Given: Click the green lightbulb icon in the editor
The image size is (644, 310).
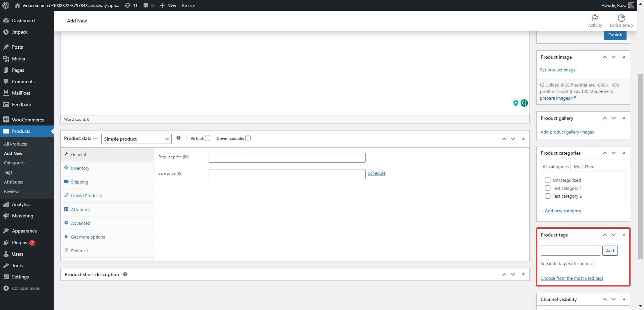Looking at the screenshot, I should click(x=516, y=103).
